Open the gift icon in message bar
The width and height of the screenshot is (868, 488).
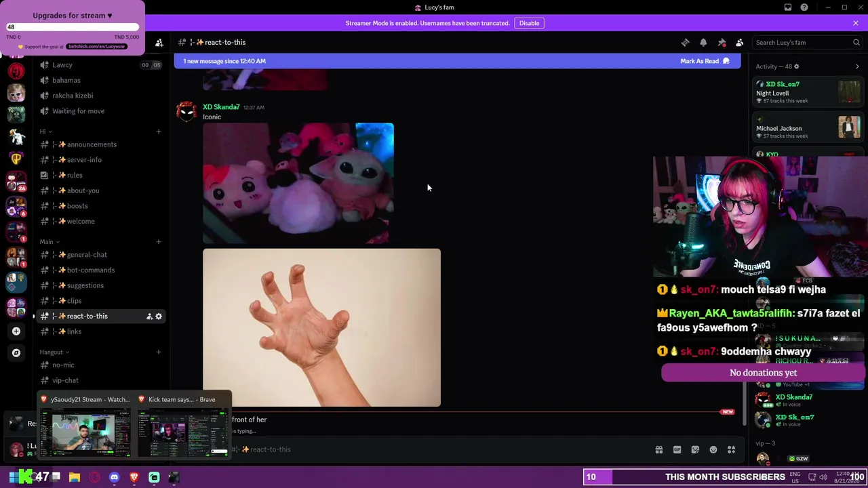click(658, 449)
